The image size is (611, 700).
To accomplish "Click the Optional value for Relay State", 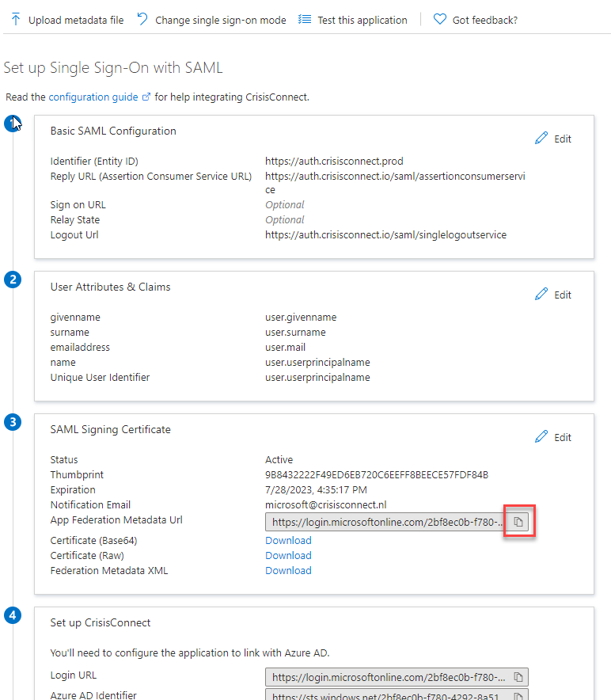I will (284, 219).
